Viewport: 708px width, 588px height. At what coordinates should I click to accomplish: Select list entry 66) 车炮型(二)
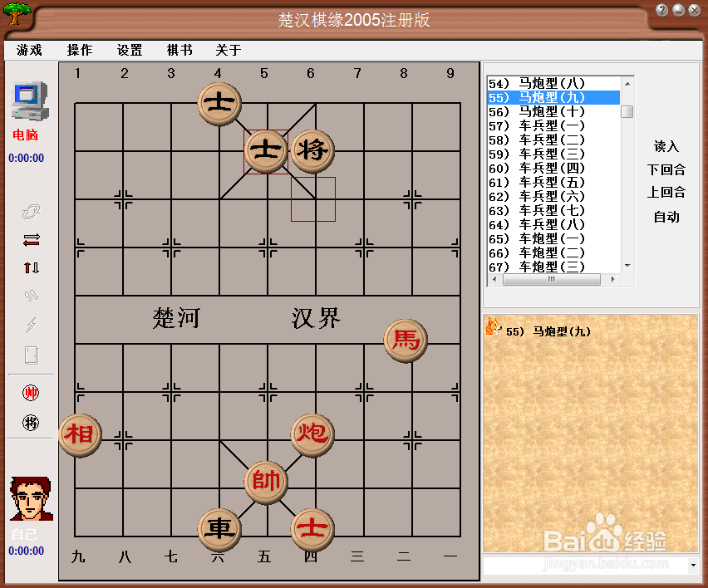pyautogui.click(x=554, y=252)
